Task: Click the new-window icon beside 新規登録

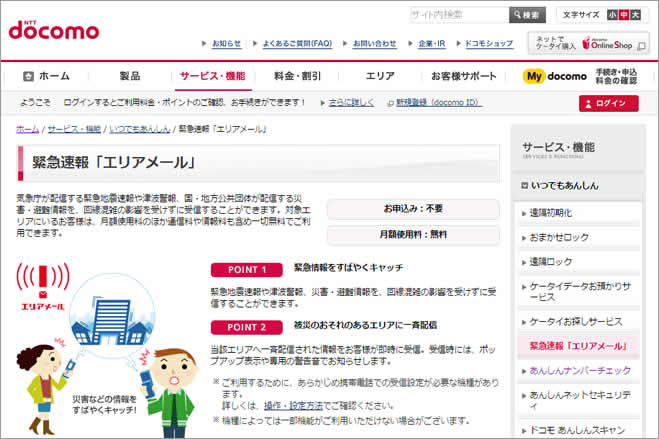Action: click(x=390, y=103)
